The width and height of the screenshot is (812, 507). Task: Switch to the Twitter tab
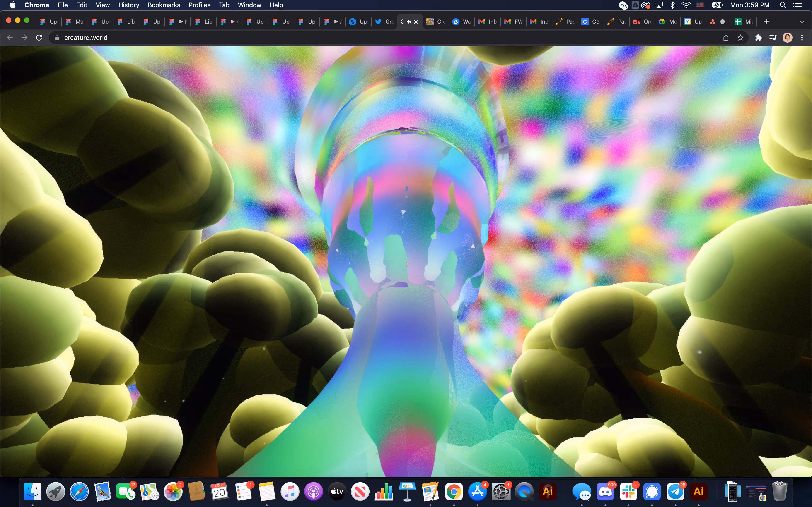384,22
